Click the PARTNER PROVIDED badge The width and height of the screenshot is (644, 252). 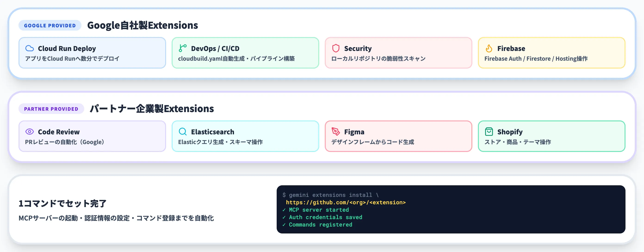(51, 109)
